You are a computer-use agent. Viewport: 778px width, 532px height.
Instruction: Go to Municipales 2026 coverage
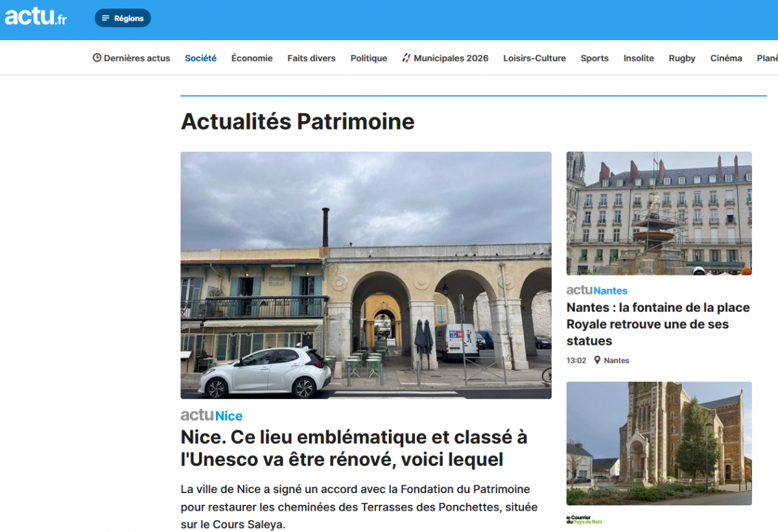point(451,58)
